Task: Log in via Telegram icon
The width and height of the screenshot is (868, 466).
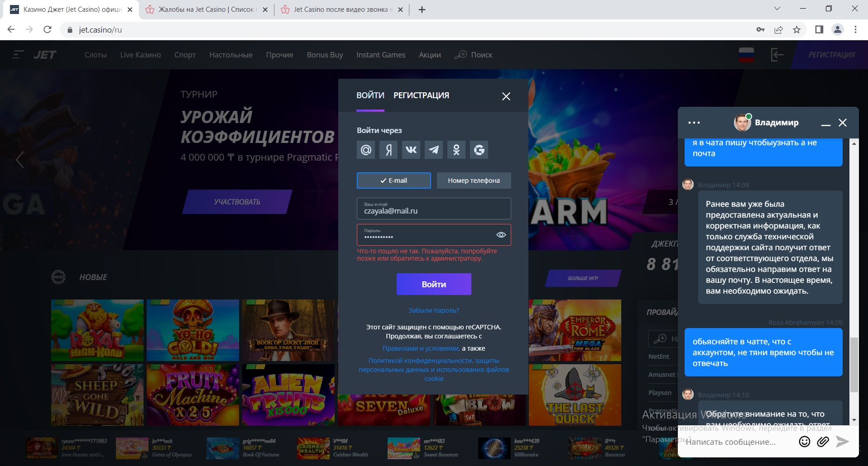Action: (434, 150)
